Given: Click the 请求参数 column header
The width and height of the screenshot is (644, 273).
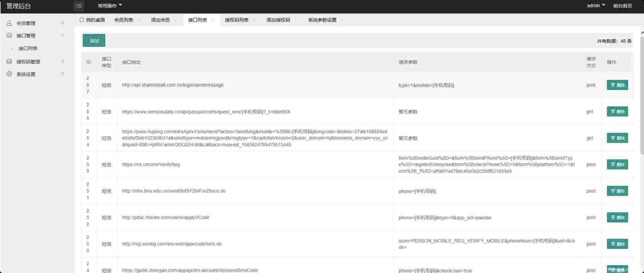Looking at the screenshot, I should [x=408, y=62].
